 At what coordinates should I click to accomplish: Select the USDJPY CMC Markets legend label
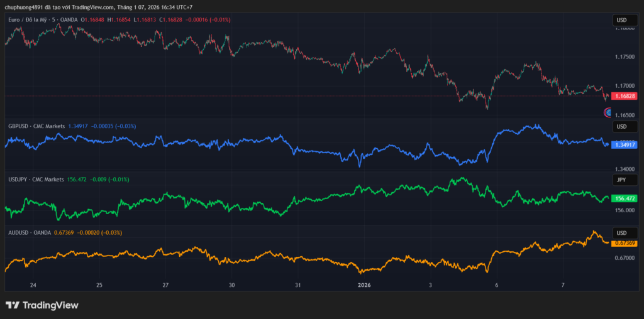[36, 180]
